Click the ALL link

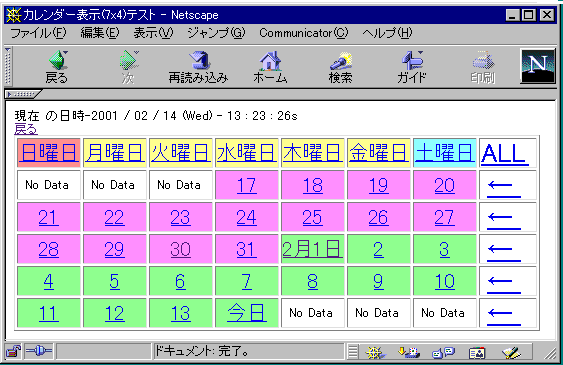pyautogui.click(x=504, y=154)
